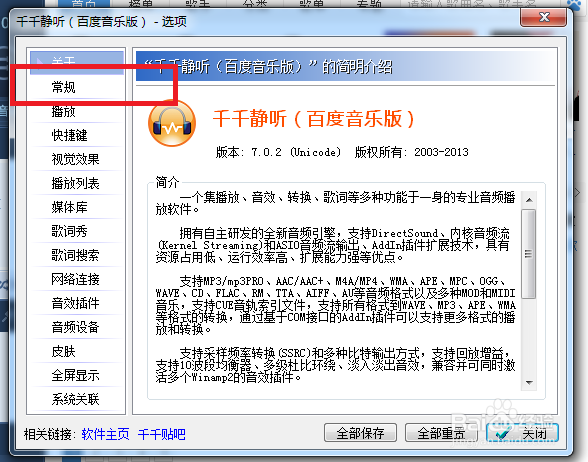
Task: Click the 简介 scrollbar thumb
Action: 529,254
